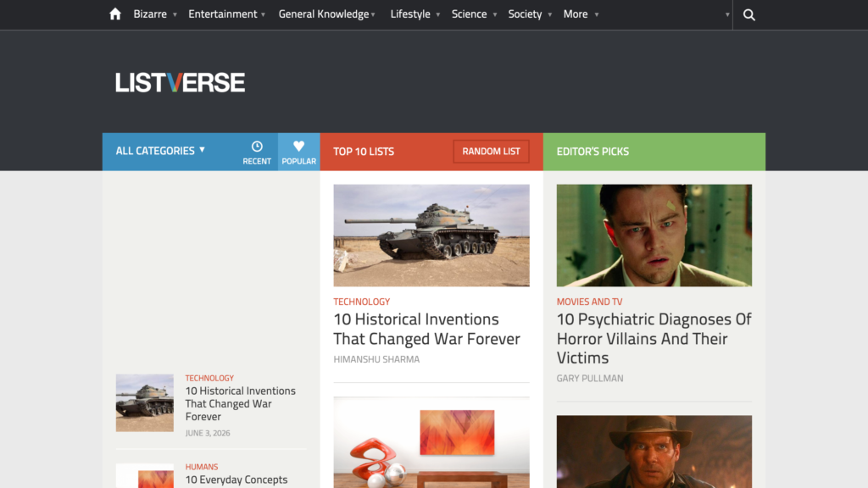Open author Gary Pullman's page
Viewport: 868px width, 488px height.
tap(590, 379)
